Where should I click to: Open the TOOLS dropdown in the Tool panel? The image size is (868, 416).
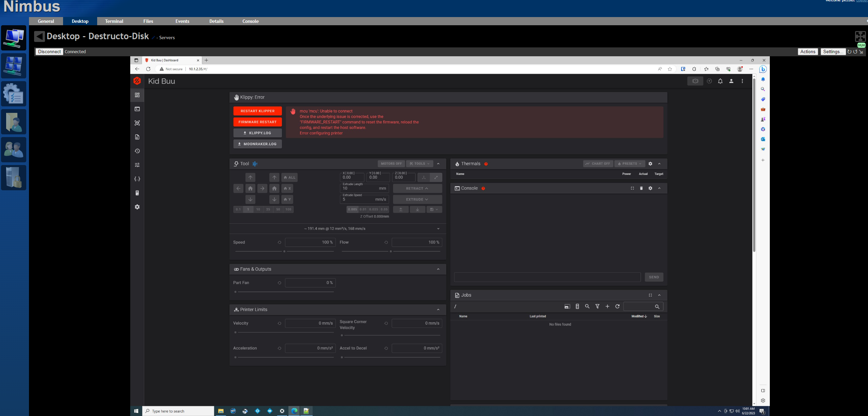[419, 164]
